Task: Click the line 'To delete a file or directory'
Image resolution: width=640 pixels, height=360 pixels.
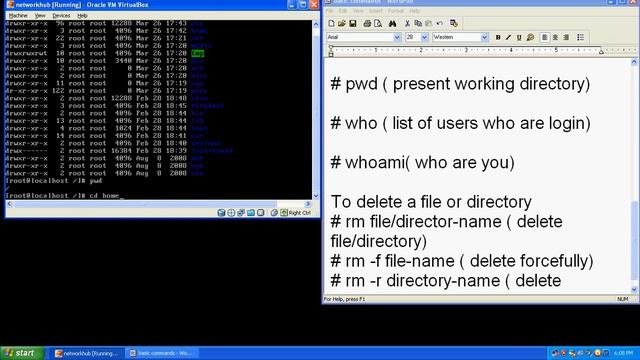Action: point(431,202)
